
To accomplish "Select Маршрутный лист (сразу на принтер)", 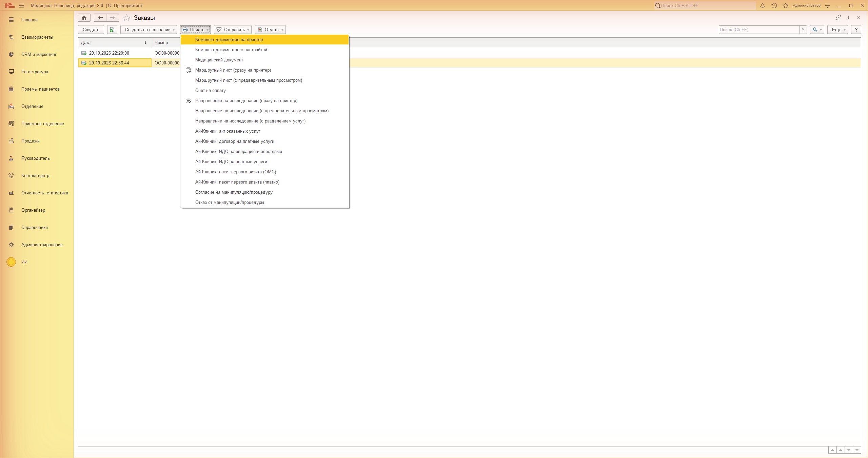I will coord(264,70).
